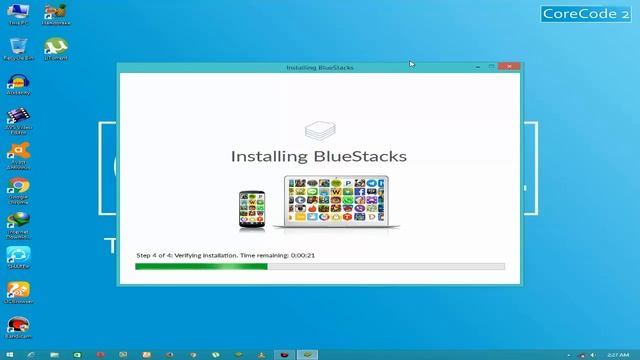Open the Recycle Bin desktop icon
The image size is (640, 360).
(x=18, y=49)
